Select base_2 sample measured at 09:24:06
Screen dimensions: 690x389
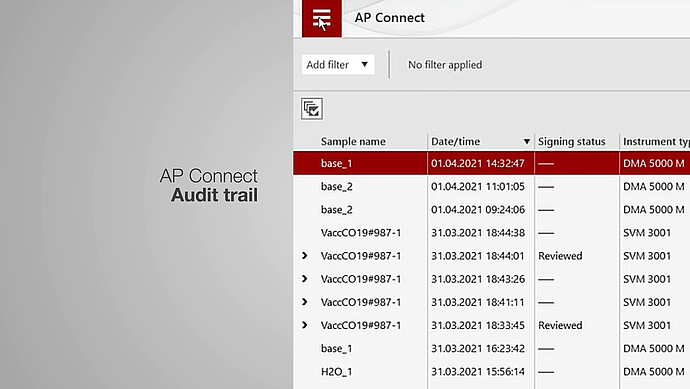(x=337, y=209)
